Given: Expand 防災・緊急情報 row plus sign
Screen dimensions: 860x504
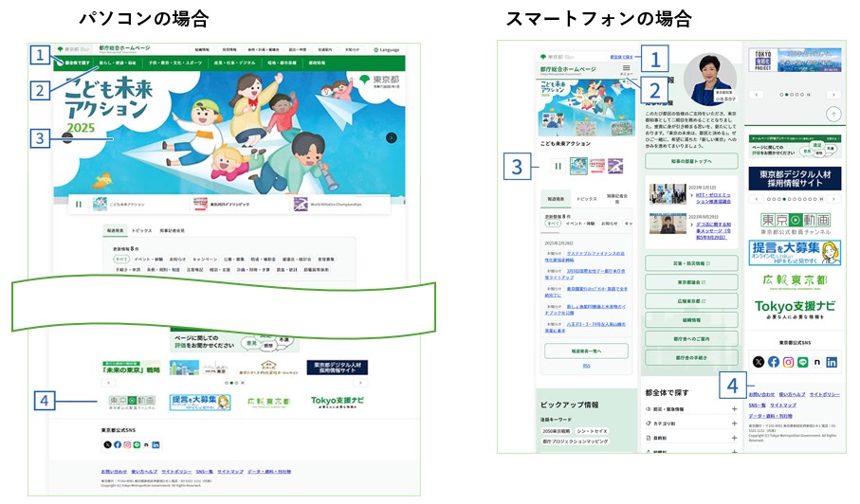Looking at the screenshot, I should pos(734,408).
